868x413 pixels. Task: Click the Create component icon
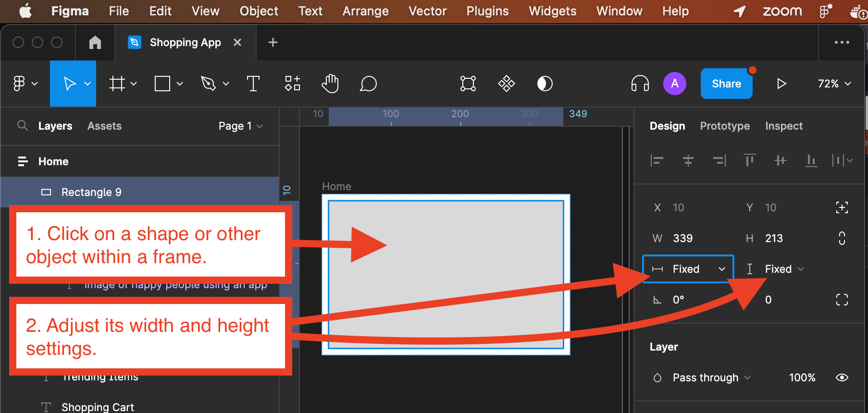click(507, 84)
